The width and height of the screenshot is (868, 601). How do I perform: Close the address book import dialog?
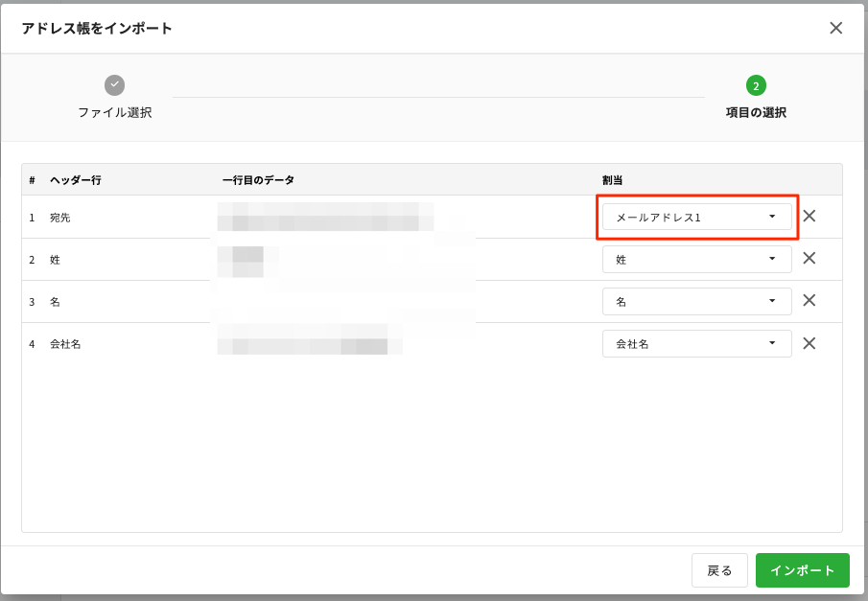(x=835, y=28)
